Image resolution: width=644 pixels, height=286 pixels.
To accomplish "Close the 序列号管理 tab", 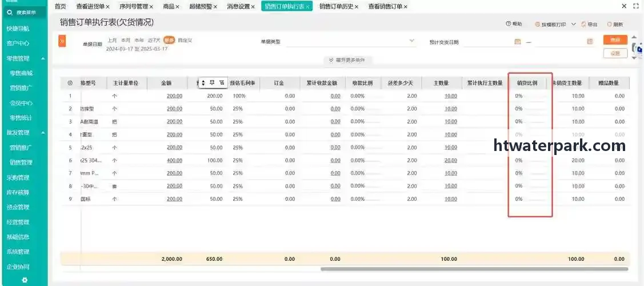I will click(x=151, y=6).
